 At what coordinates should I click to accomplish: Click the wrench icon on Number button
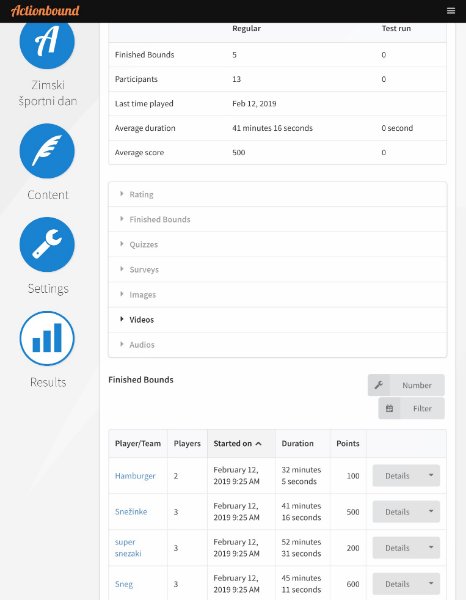[379, 385]
